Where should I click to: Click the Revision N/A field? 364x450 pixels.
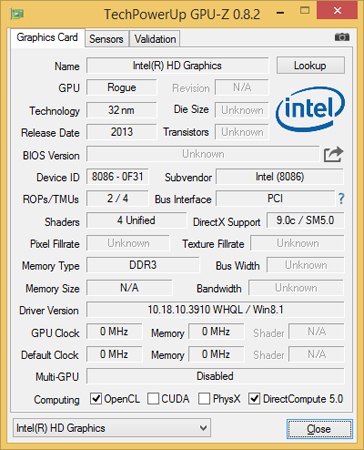[x=242, y=87]
